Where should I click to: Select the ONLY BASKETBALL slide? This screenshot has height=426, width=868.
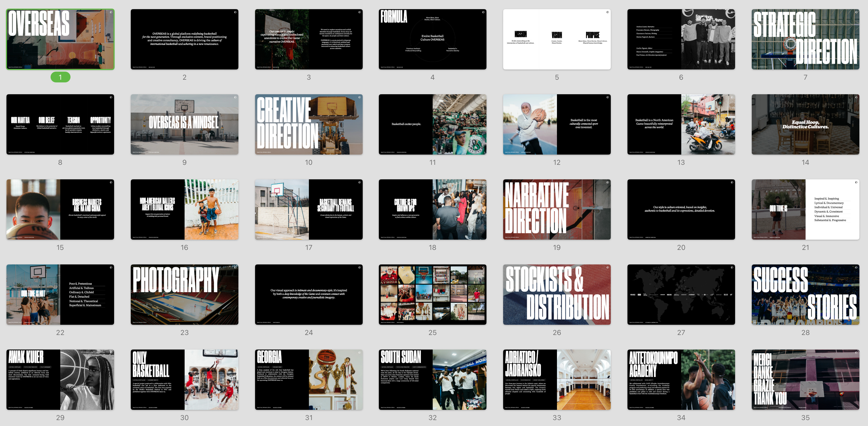184,379
